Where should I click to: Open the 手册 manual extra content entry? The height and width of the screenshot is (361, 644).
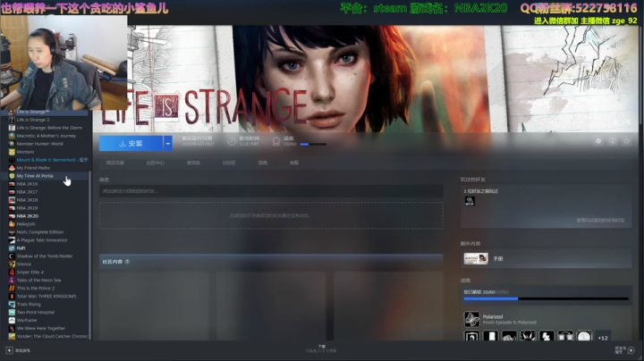546,258
